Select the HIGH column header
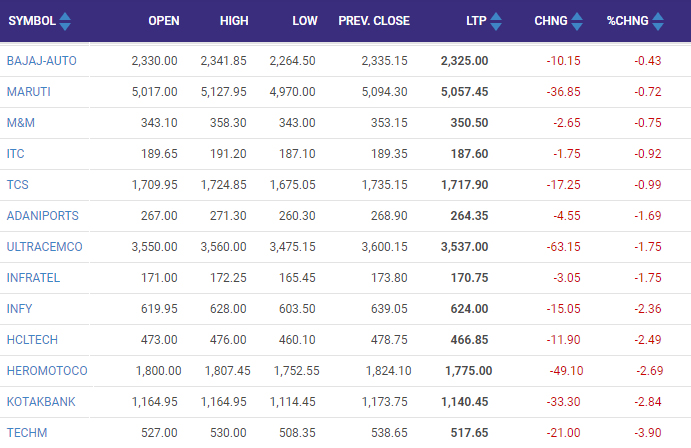This screenshot has height=448, width=691. 232,21
